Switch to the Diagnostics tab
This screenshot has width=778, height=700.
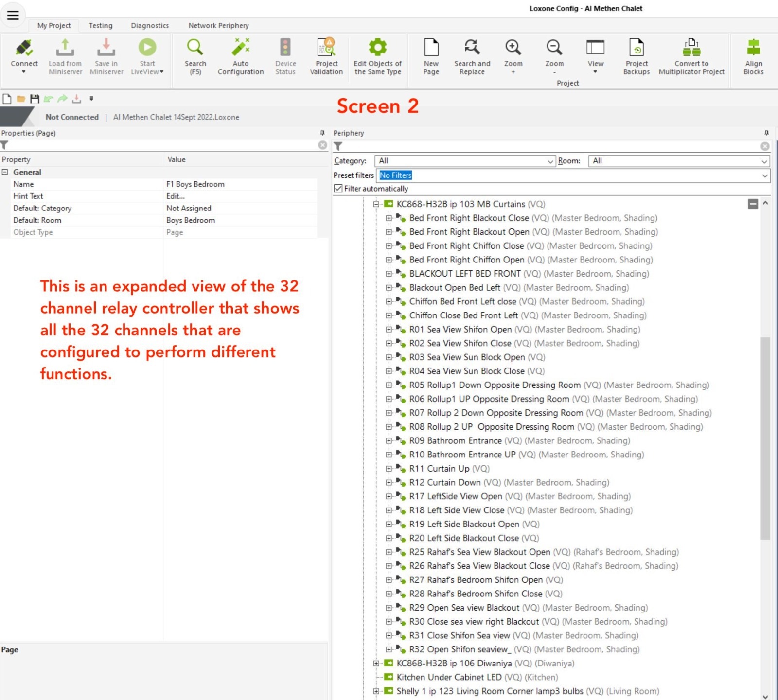150,26
